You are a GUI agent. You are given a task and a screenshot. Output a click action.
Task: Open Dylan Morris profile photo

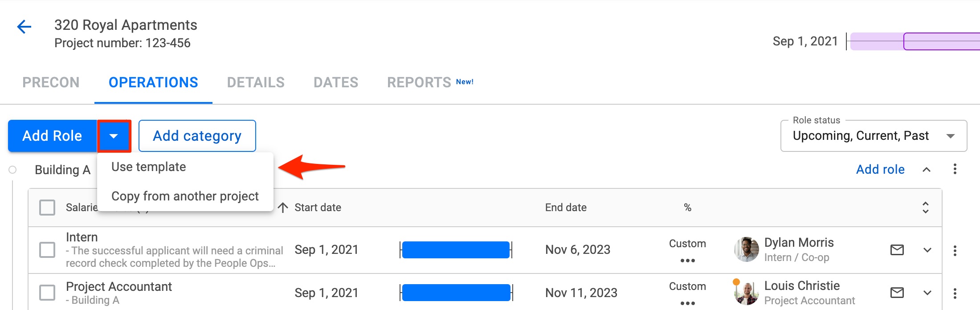(x=747, y=249)
